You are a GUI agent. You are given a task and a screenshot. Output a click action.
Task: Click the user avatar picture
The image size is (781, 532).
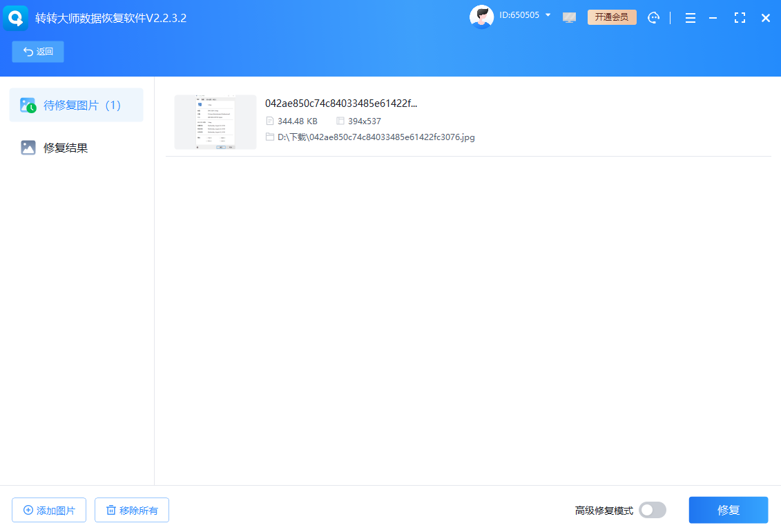coord(481,16)
